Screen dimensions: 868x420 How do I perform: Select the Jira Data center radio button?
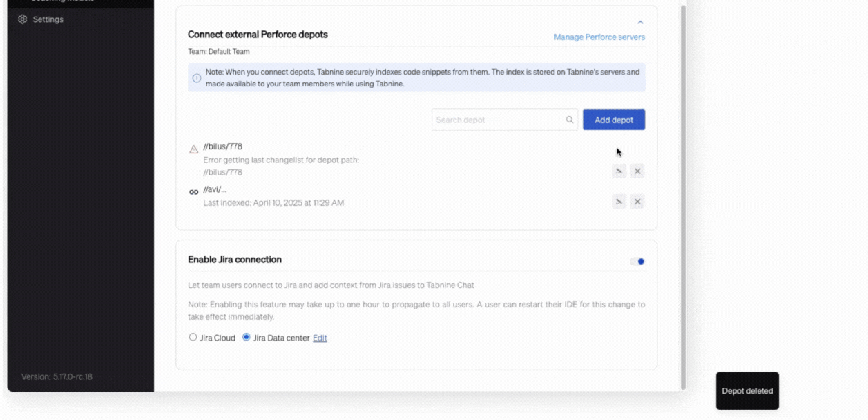[x=247, y=338]
